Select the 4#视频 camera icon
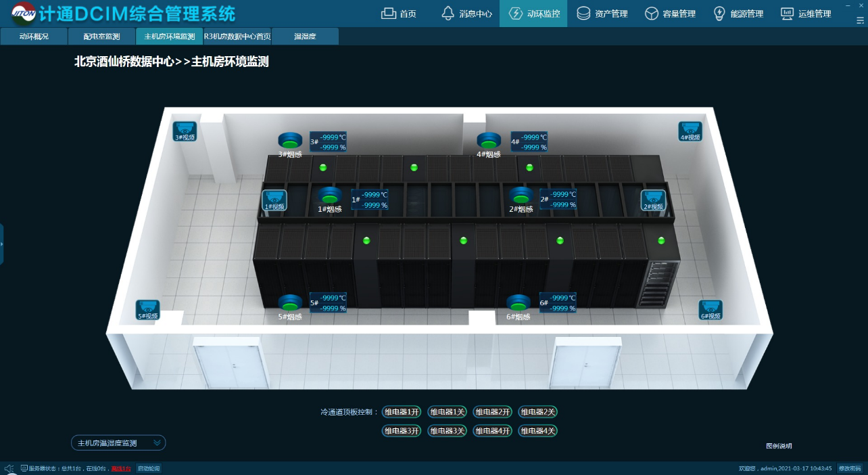868x475 pixels. tap(690, 131)
